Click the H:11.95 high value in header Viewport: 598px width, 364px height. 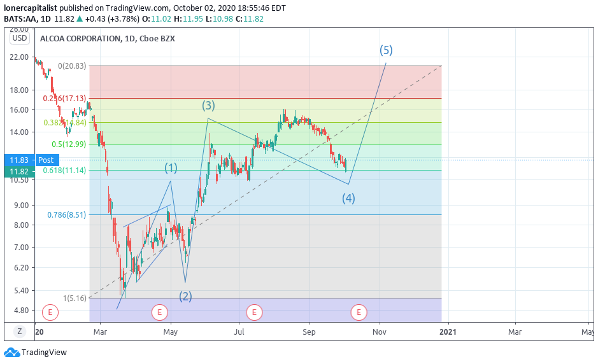click(189, 18)
